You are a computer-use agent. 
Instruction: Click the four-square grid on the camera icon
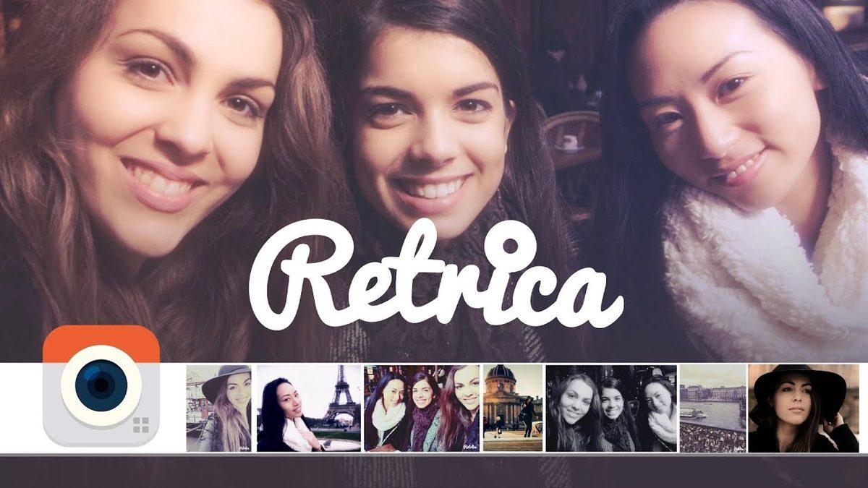point(141,425)
